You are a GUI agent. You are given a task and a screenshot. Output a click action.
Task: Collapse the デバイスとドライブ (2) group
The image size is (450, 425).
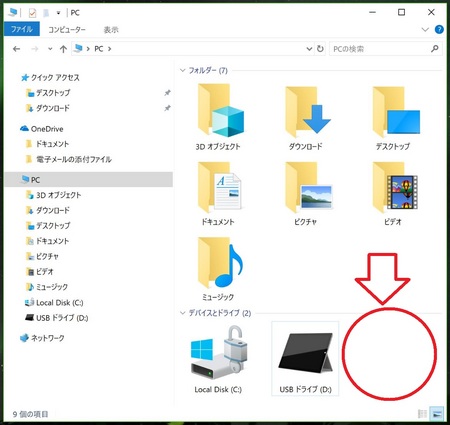coord(182,313)
